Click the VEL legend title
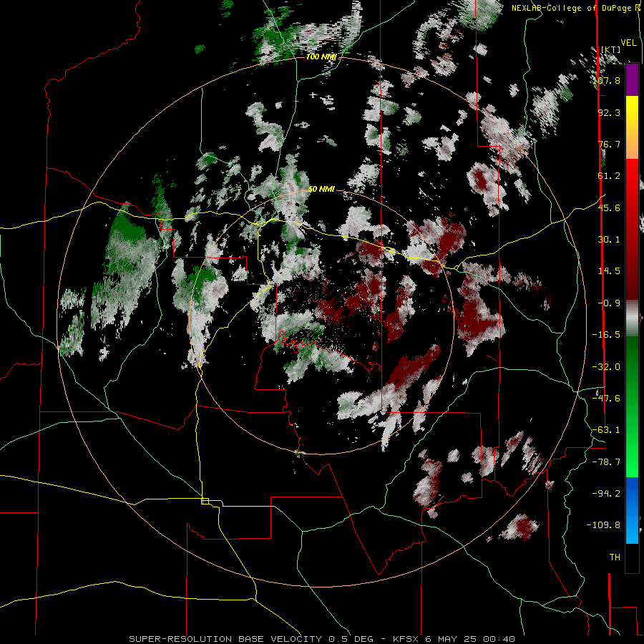Image resolution: width=644 pixels, height=644 pixels. 628,43
